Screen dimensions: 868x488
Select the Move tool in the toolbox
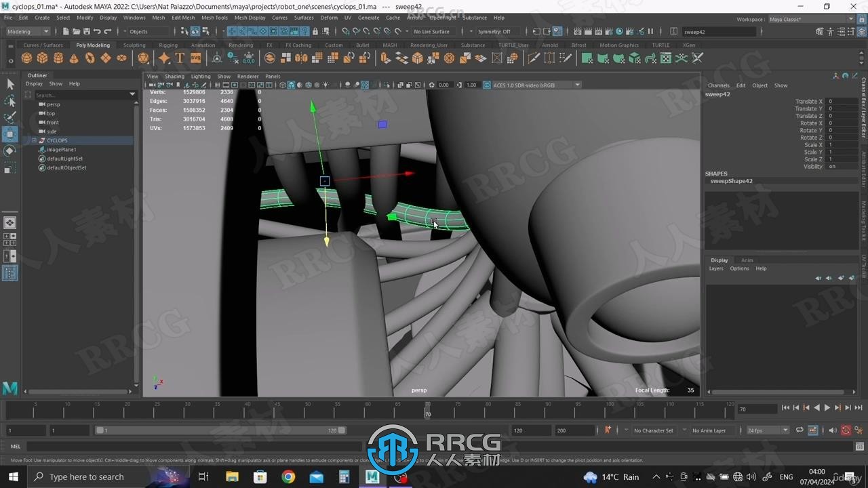pyautogui.click(x=10, y=134)
